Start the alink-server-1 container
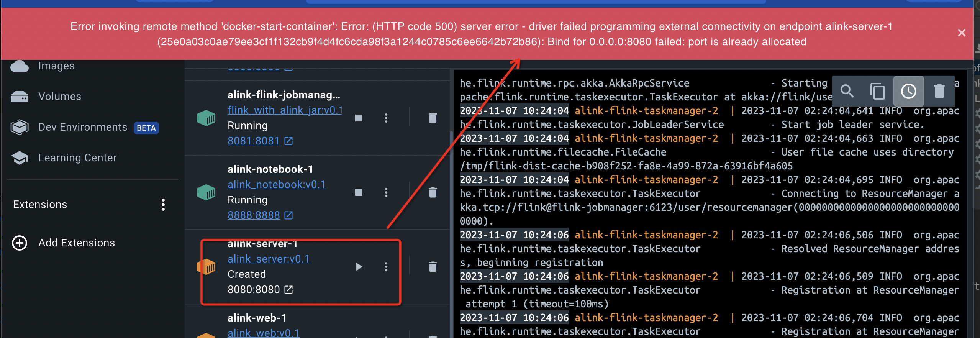 [x=359, y=267]
